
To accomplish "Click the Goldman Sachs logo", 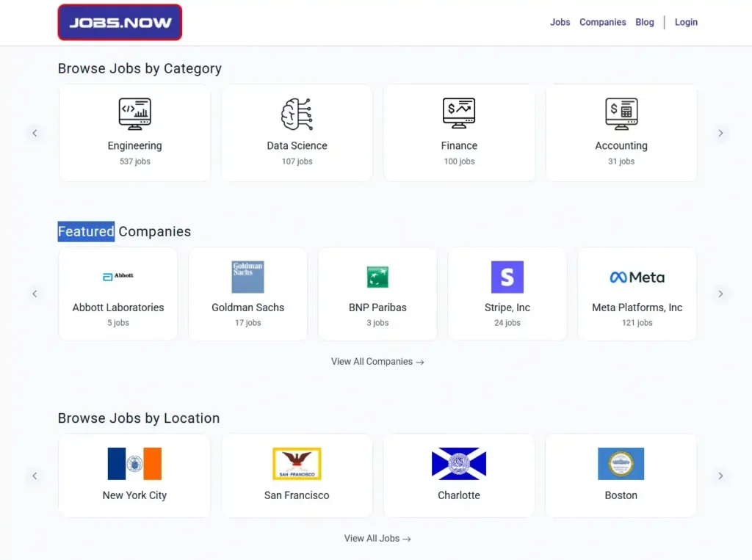I will click(248, 277).
